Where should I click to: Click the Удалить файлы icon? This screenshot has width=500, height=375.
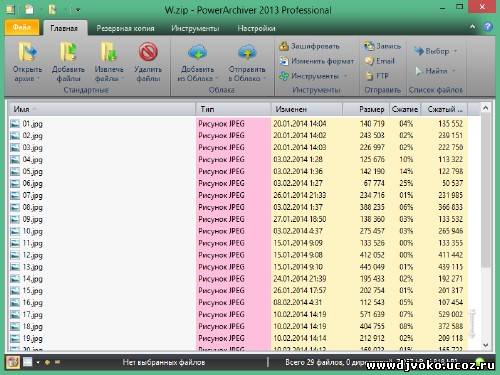(148, 52)
